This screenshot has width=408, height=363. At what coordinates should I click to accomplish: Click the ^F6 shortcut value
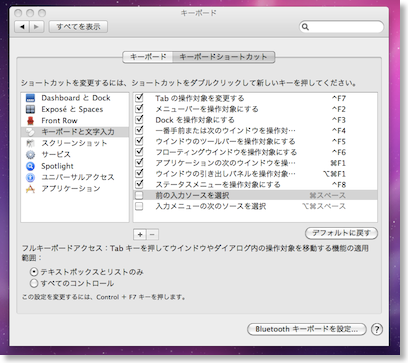[x=339, y=152]
